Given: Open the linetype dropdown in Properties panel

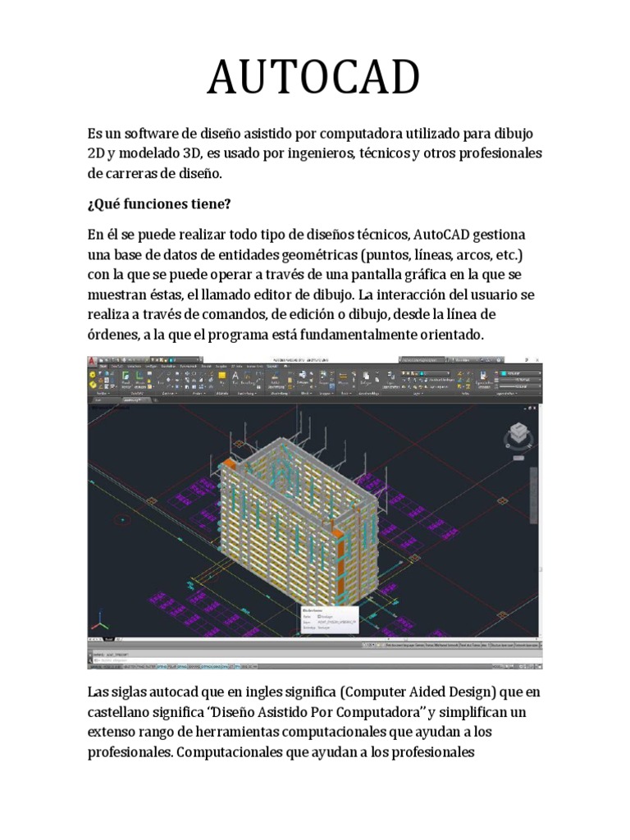Looking at the screenshot, I should tap(520, 386).
